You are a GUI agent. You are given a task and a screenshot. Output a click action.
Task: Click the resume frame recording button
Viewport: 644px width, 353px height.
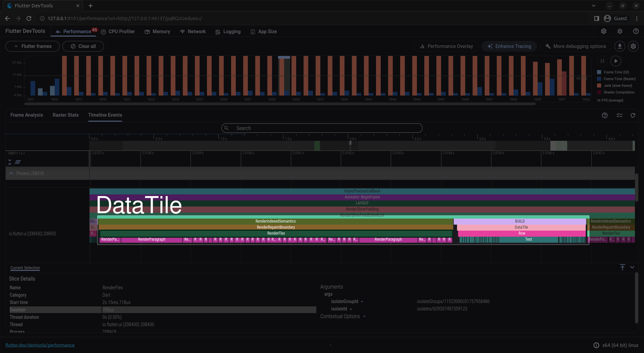pos(616,61)
